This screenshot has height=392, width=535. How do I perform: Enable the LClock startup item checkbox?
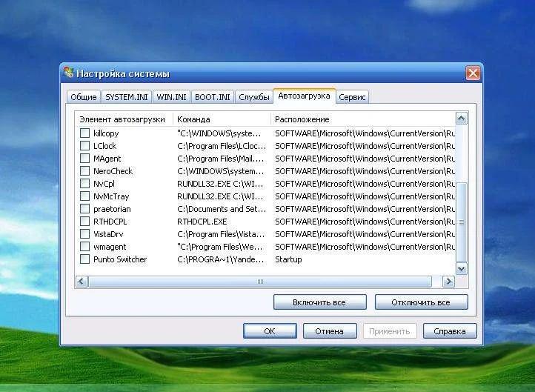[84, 146]
